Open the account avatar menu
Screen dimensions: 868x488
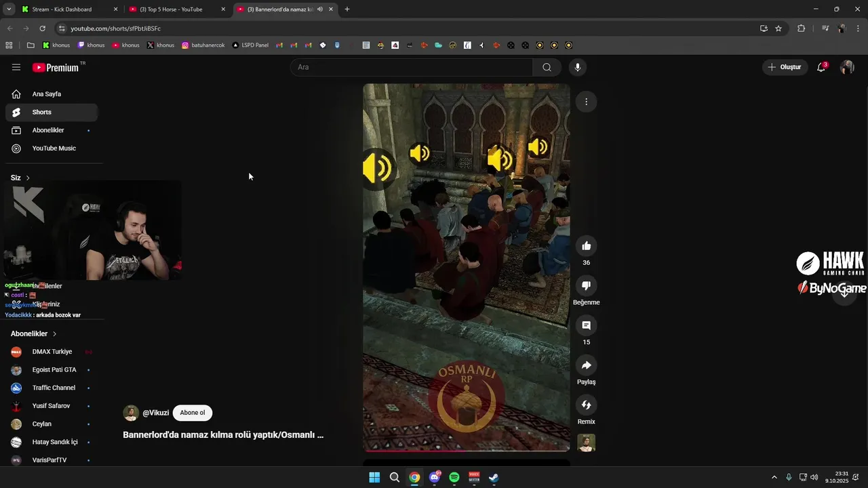coord(847,67)
